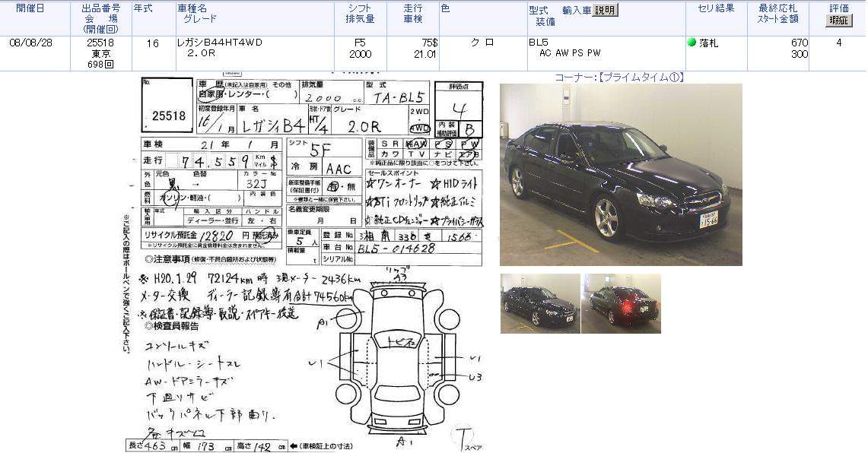
Task: Click the start price value 300
Action: (800, 54)
